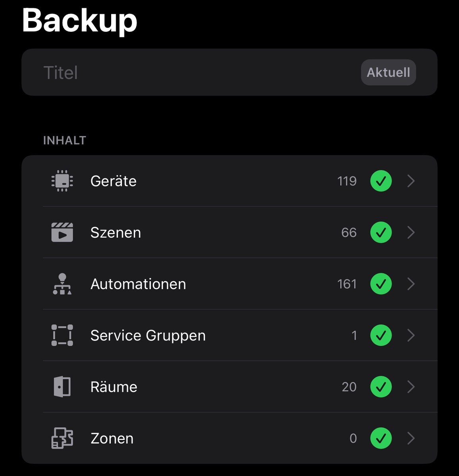Click the Service Gruppen group icon
The width and height of the screenshot is (459, 476).
pos(62,336)
